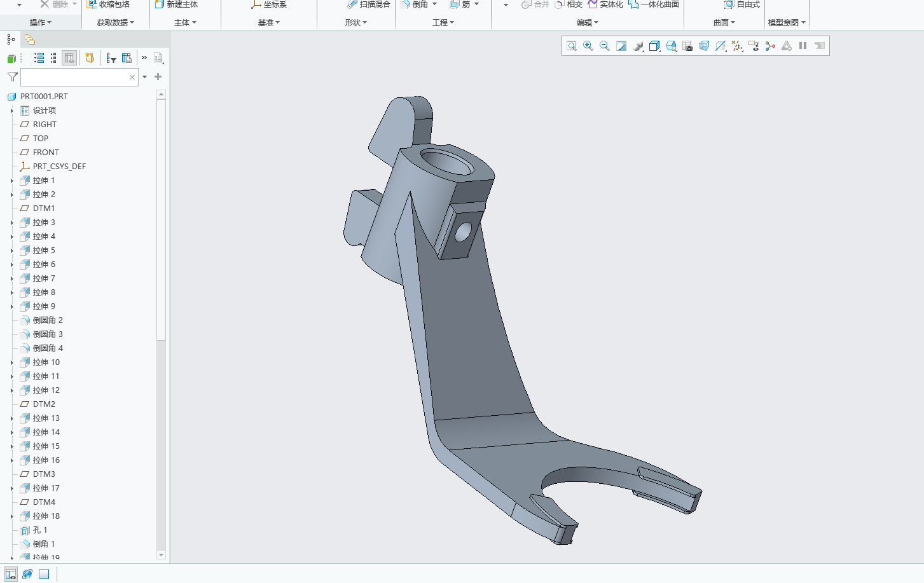Switch to the layer tree tab icon
The height and width of the screenshot is (583, 924).
tap(29, 39)
